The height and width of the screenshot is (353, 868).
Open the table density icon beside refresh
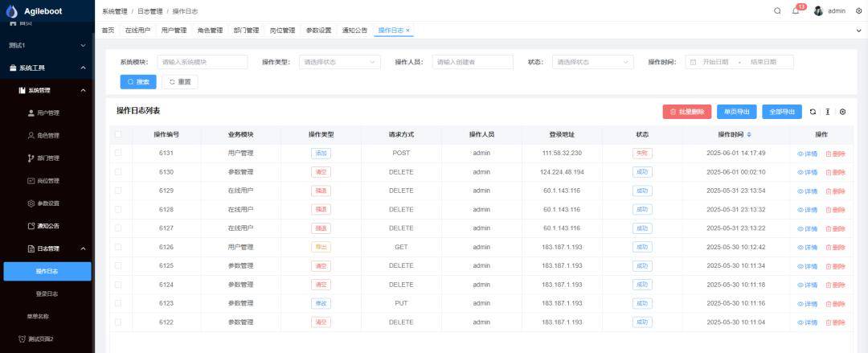tap(828, 112)
